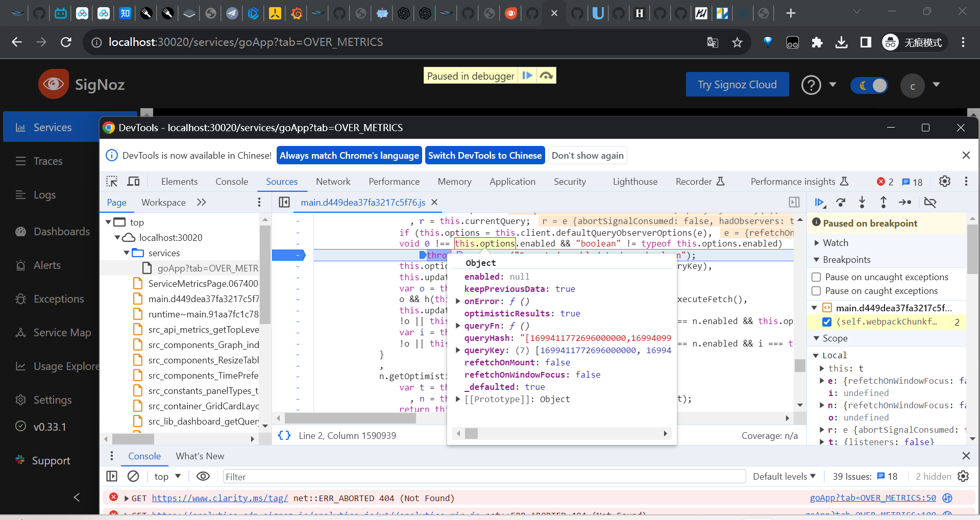Open the clarity.ms tag link
Viewport: 980px width, 520px height.
219,498
